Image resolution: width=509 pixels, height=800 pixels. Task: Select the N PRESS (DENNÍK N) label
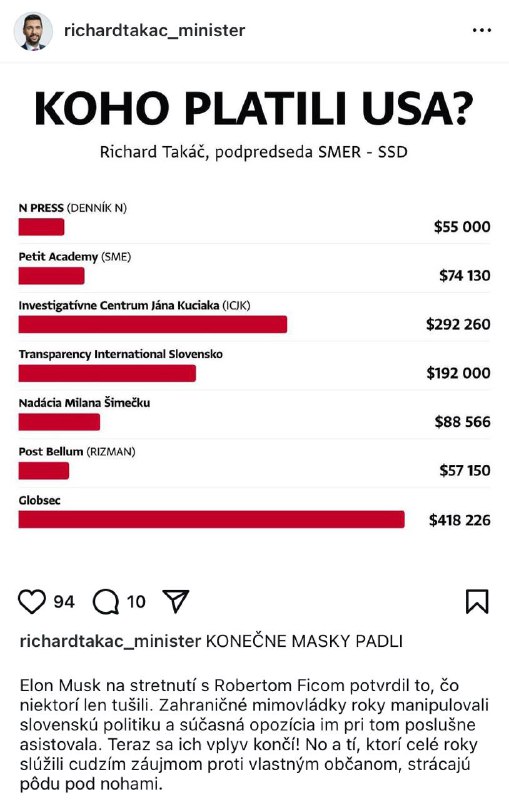coord(72,208)
